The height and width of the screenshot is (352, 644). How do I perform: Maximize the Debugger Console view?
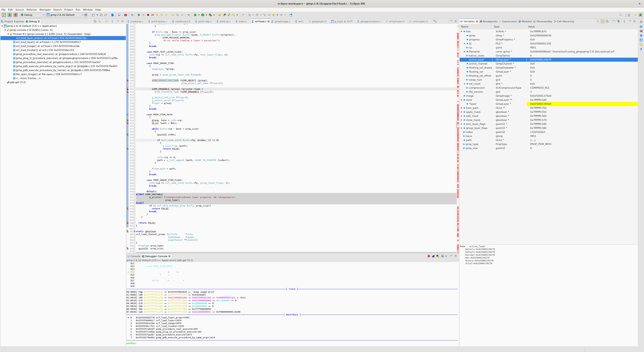click(455, 256)
